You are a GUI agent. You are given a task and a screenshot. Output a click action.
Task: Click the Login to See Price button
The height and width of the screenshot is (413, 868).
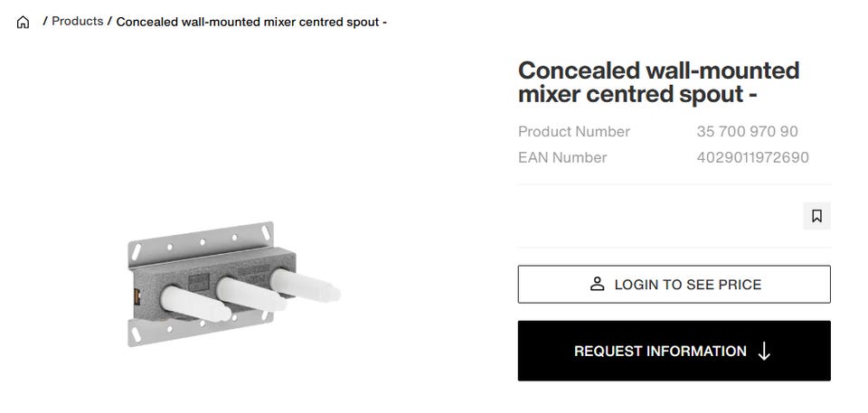point(674,284)
